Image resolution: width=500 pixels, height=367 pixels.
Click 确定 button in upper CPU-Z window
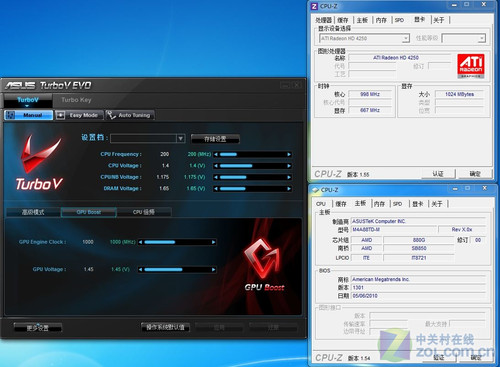coord(475,174)
